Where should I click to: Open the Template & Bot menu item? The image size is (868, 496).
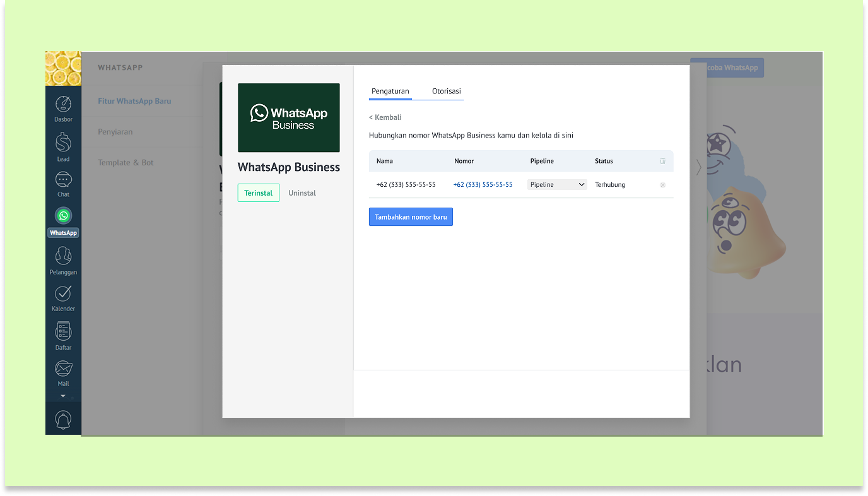pos(126,162)
